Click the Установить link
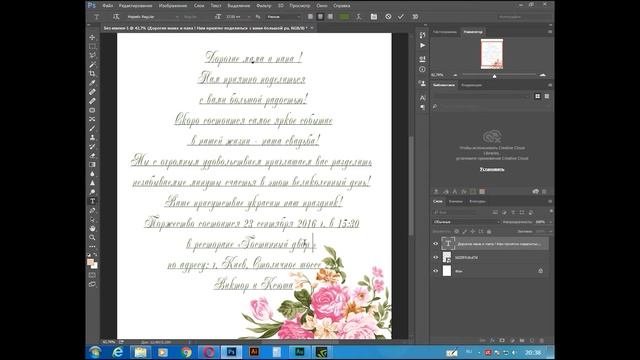 click(x=492, y=169)
